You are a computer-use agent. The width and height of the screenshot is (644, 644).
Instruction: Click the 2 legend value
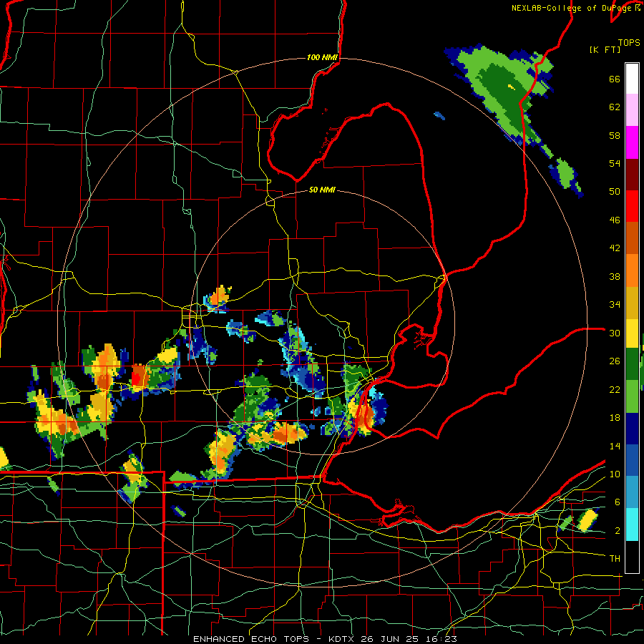[x=618, y=531]
